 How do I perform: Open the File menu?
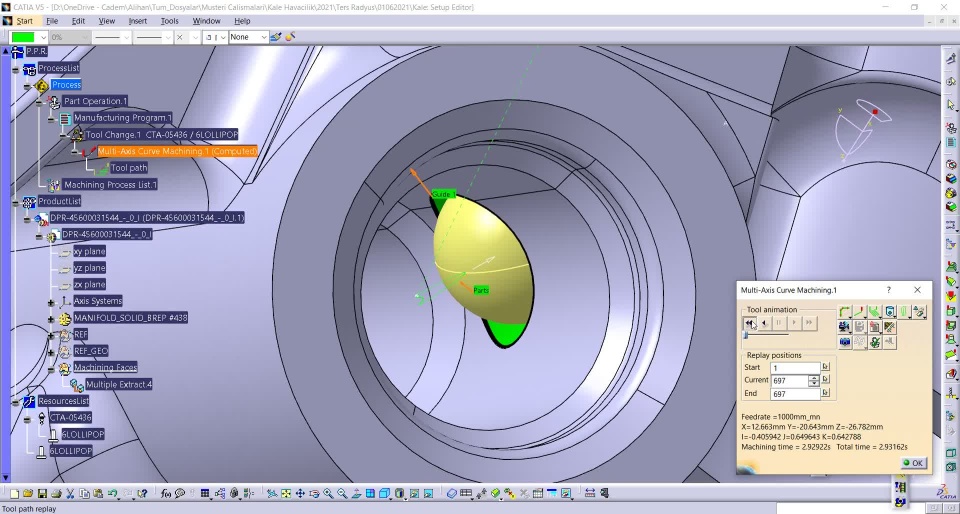[52, 21]
